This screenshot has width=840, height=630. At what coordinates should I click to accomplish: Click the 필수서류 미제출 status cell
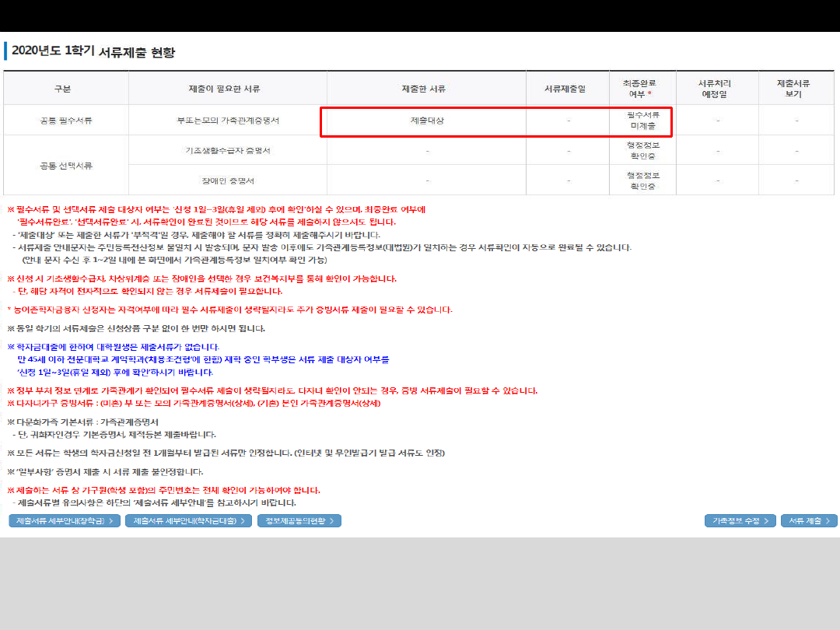coord(642,120)
